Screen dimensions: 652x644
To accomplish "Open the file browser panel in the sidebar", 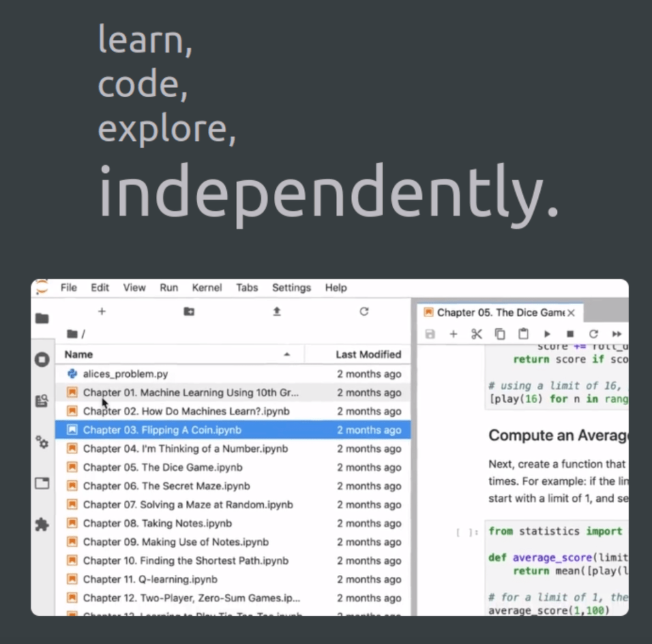I will [x=42, y=318].
